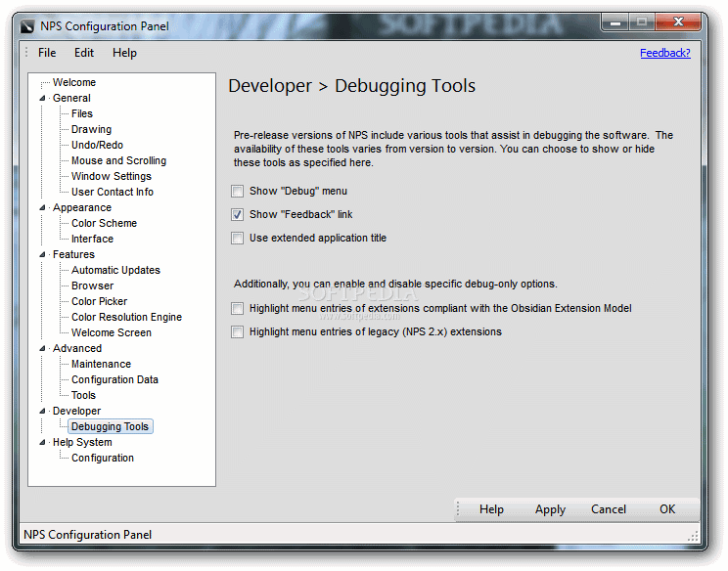
Task: Collapse the Developer tree node
Action: pyautogui.click(x=42, y=411)
